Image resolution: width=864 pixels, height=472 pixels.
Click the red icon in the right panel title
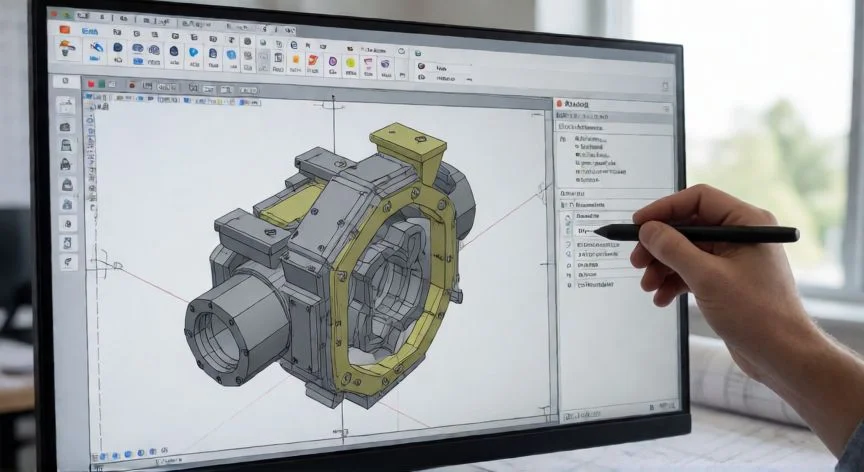[559, 104]
